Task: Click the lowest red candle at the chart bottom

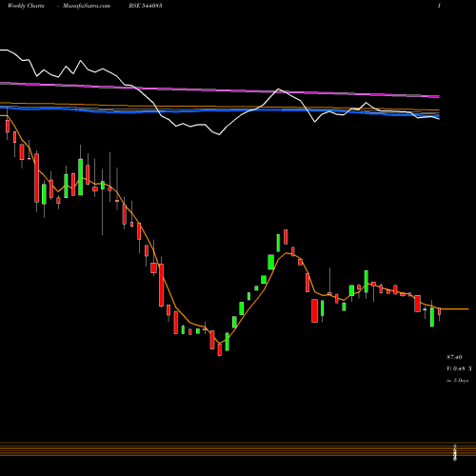Action: (x=220, y=349)
